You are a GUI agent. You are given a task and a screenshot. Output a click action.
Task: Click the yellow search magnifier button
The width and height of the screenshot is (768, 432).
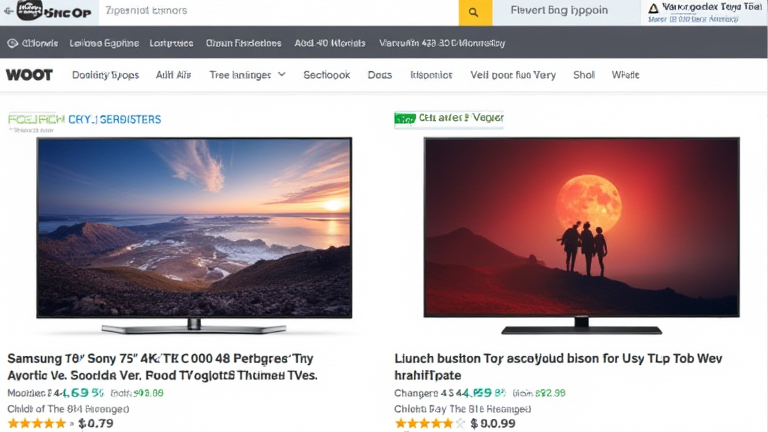475,13
